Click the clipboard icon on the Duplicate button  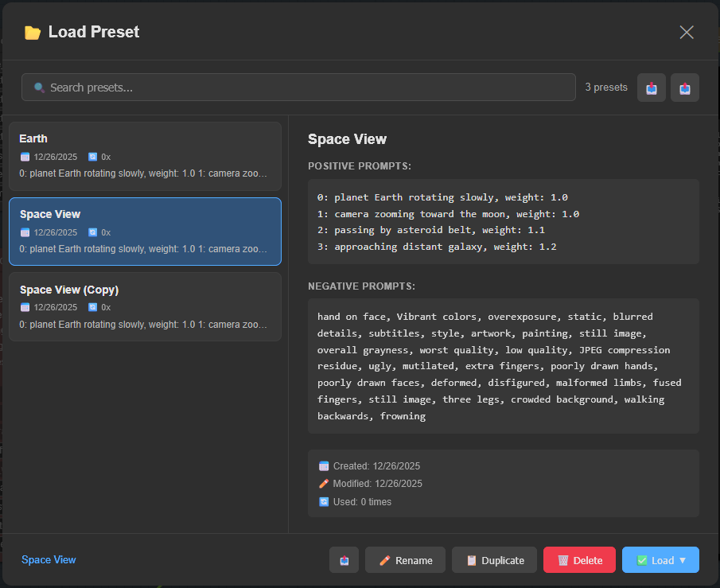472,560
